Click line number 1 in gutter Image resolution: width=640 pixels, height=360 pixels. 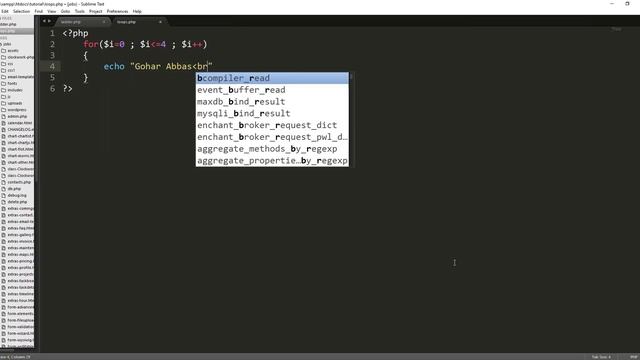pyautogui.click(x=52, y=33)
